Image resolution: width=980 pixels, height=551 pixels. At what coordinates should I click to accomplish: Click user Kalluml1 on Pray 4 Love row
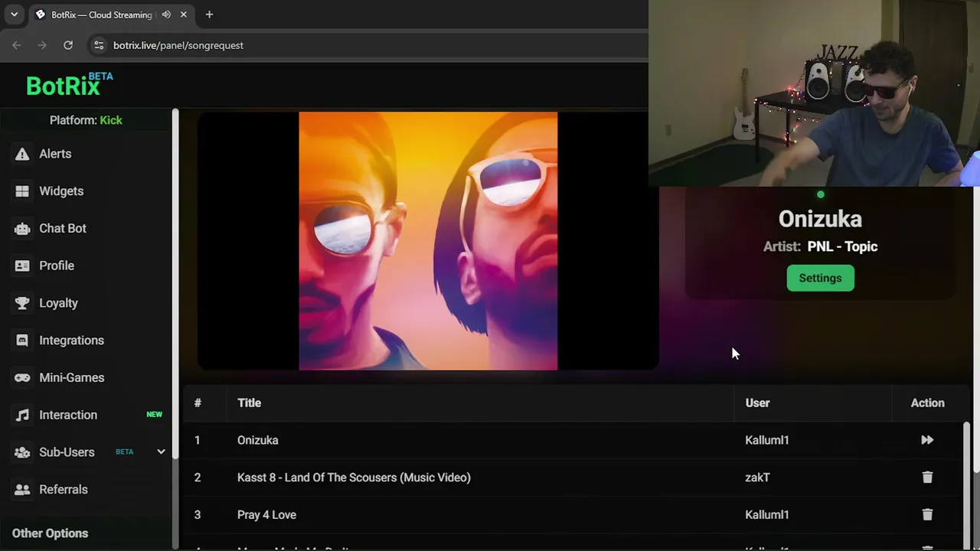pos(766,515)
